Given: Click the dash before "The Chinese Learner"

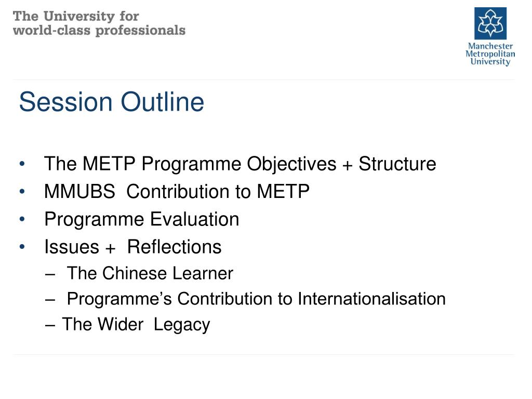Looking at the screenshot, I should coord(50,274).
